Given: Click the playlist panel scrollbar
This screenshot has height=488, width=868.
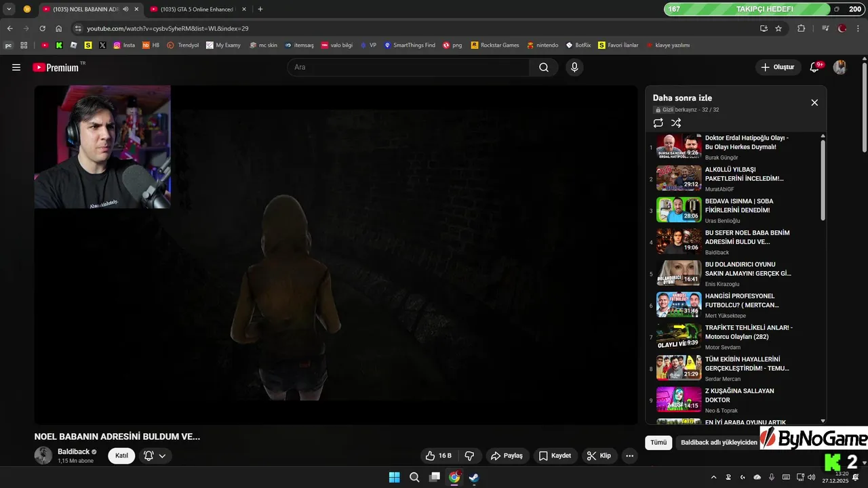Looking at the screenshot, I should tap(823, 180).
